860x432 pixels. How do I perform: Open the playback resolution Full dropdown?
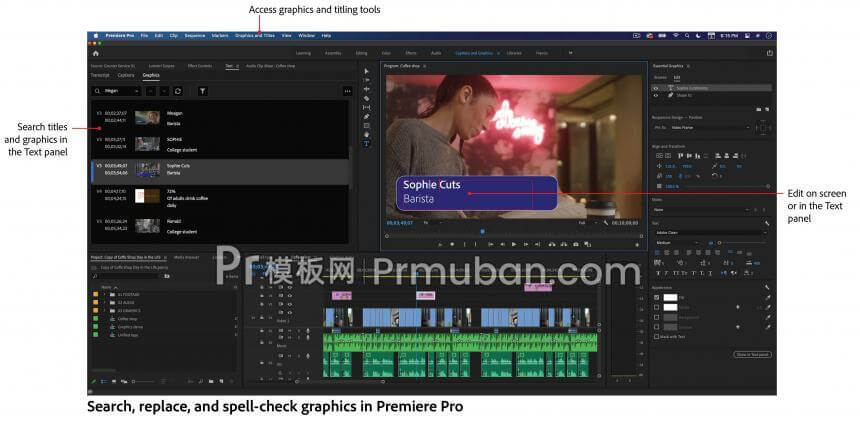pyautogui.click(x=587, y=223)
